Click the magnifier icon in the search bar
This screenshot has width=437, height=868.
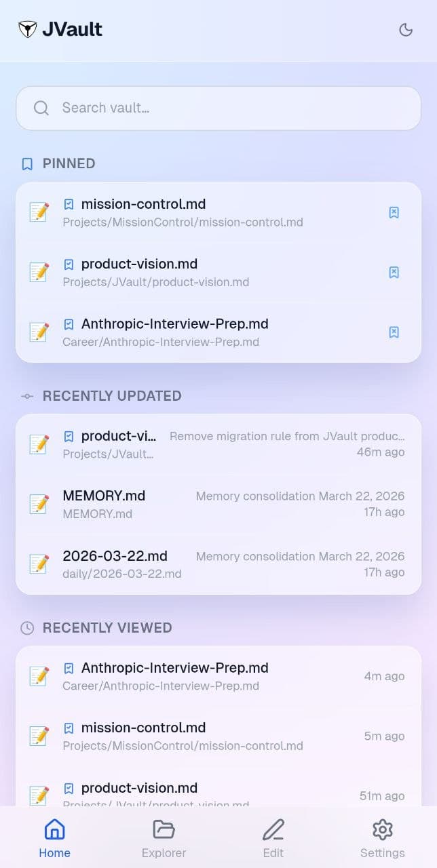click(x=41, y=108)
